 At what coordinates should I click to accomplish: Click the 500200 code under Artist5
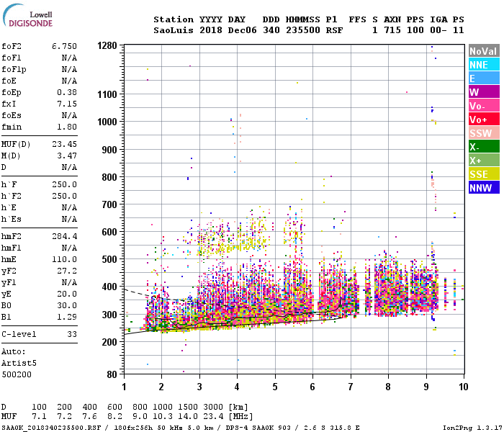point(17,374)
